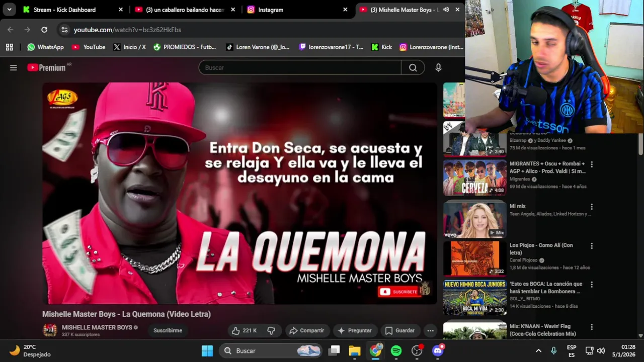Show hidden system tray icons
The width and height of the screenshot is (644, 362).
coord(538,350)
